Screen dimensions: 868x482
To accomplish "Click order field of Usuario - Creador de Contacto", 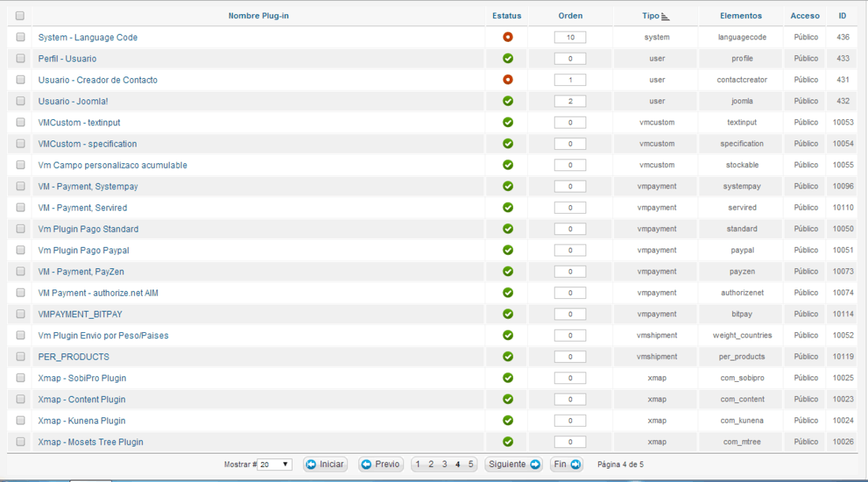I will [571, 80].
